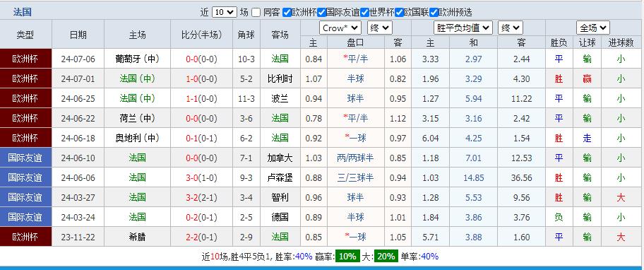Click handicap 三/三球半 in 卢森堡 row
Image resolution: width=644 pixels, height=270 pixels.
(355, 177)
